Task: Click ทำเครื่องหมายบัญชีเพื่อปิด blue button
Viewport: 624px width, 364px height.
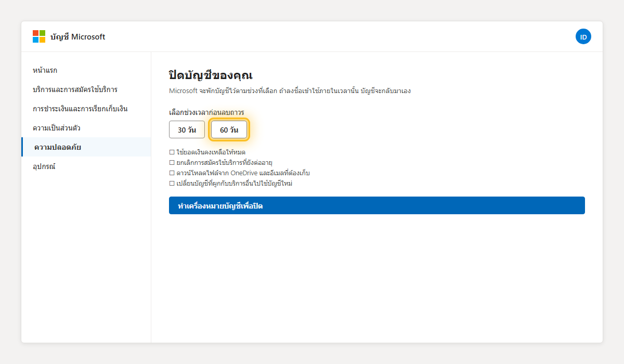Action: [377, 205]
